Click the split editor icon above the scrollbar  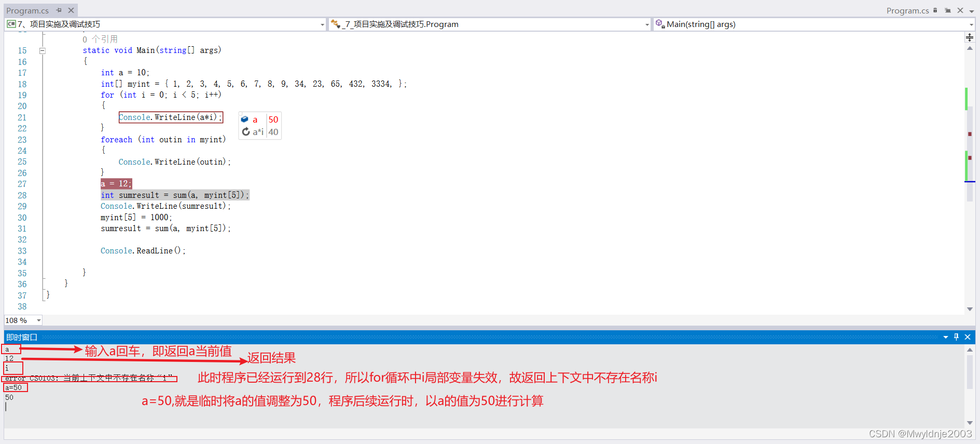pos(970,37)
